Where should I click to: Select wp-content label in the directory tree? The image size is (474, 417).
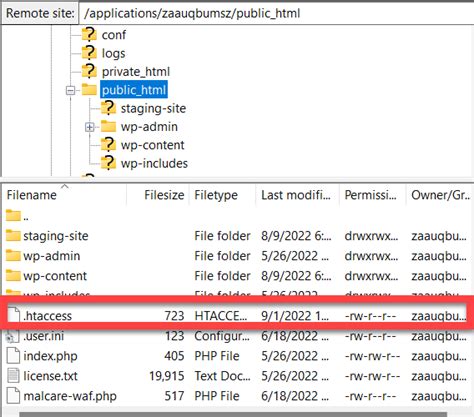click(152, 145)
